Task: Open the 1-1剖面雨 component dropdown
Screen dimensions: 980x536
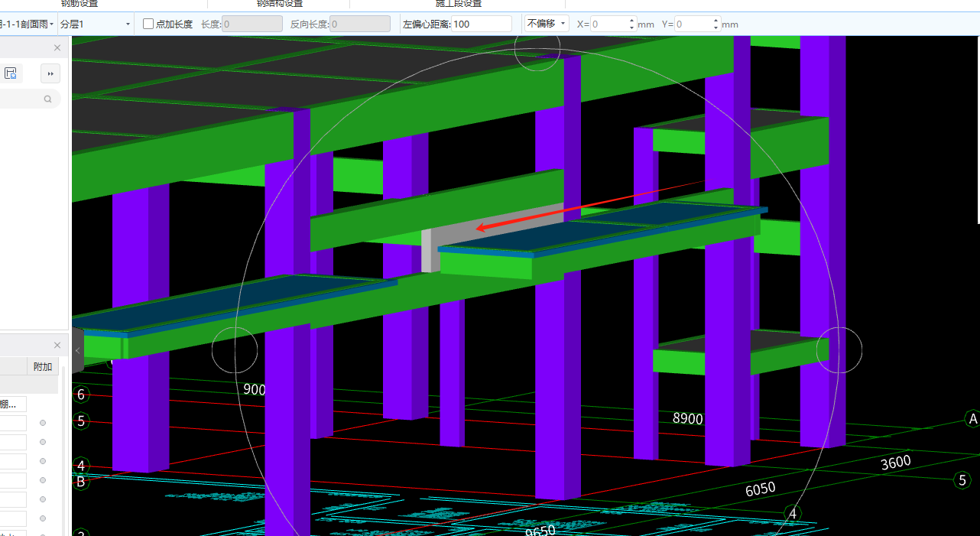Action: (x=28, y=24)
